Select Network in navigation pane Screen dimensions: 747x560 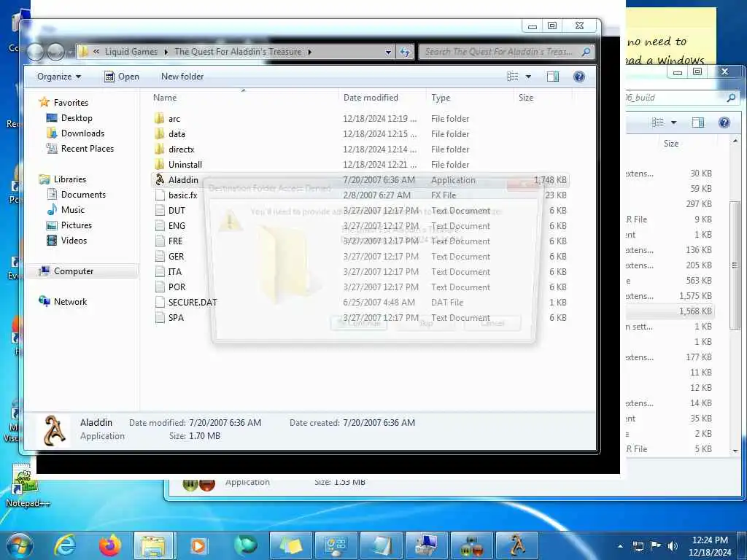point(70,301)
